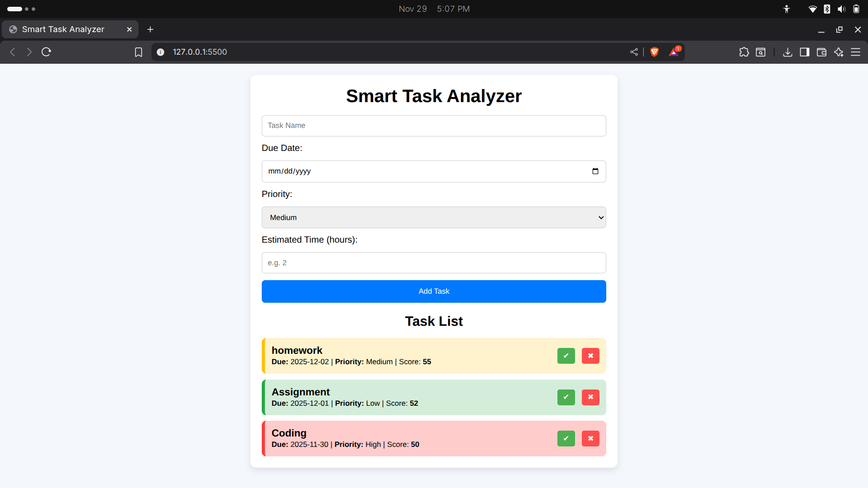Open the browser main menu
Image resolution: width=868 pixels, height=488 pixels.
click(x=855, y=52)
